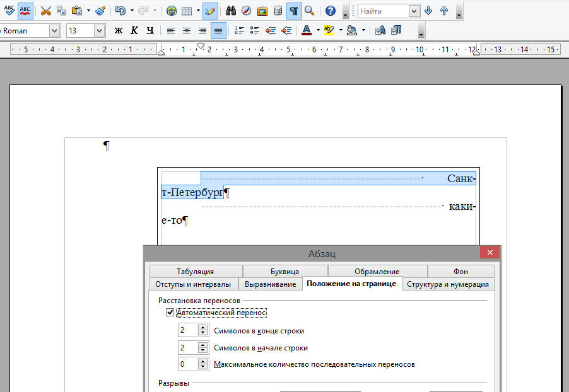The image size is (569, 392).
Task: Click the Cut scissors icon
Action: [x=46, y=11]
